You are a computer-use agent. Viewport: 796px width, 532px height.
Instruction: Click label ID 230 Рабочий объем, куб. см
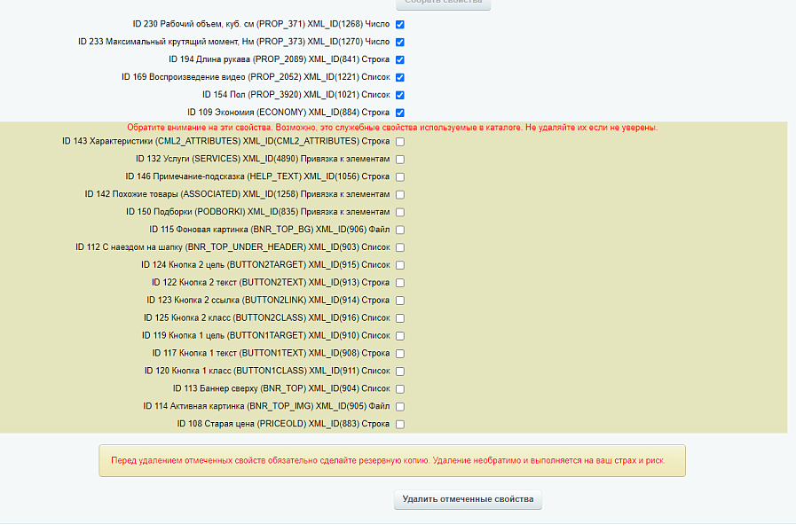[x=261, y=24]
